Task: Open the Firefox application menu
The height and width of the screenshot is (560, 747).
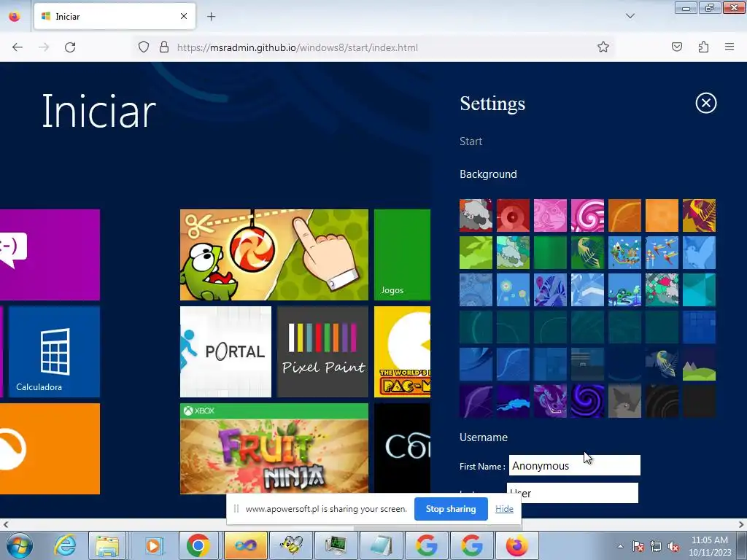Action: pos(729,47)
